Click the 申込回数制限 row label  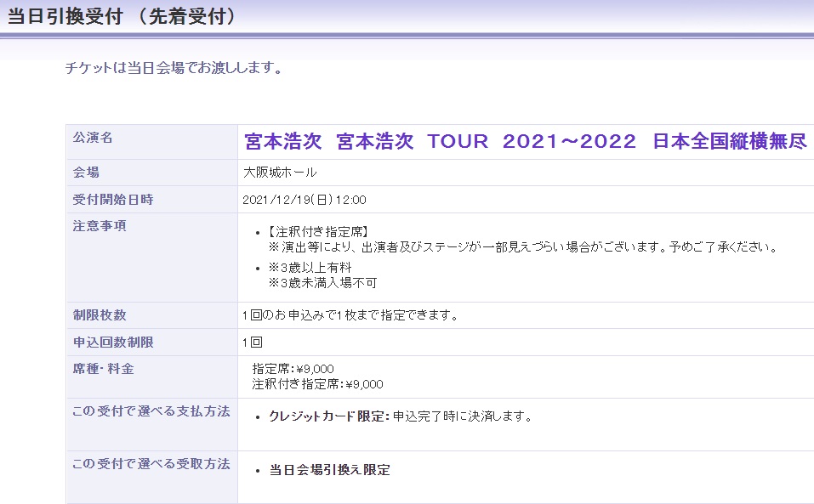coord(112,343)
